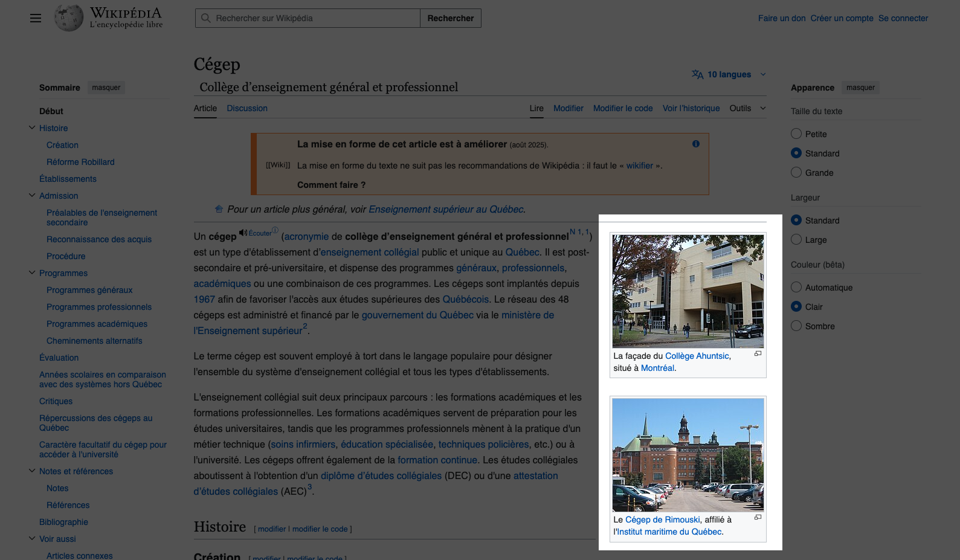Image resolution: width=960 pixels, height=560 pixels.
Task: Click the Collège Ahuntsic facade photo
Action: 688,291
